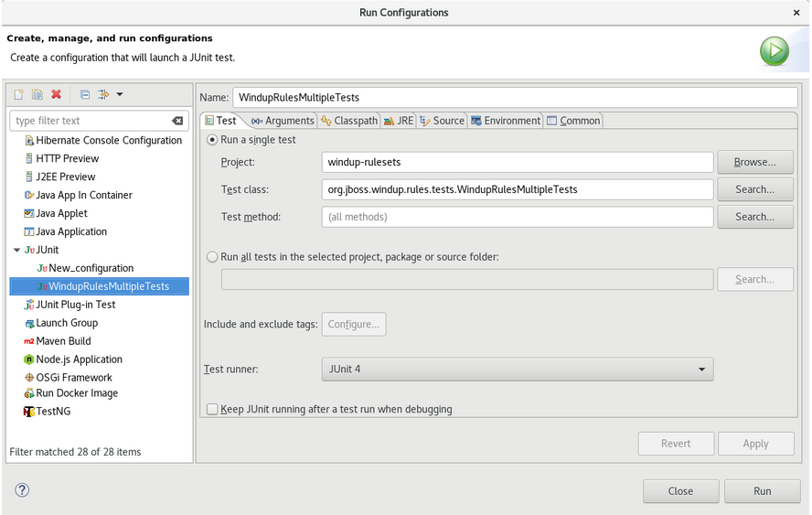Click the Test method input field
812x515 pixels.
[517, 217]
